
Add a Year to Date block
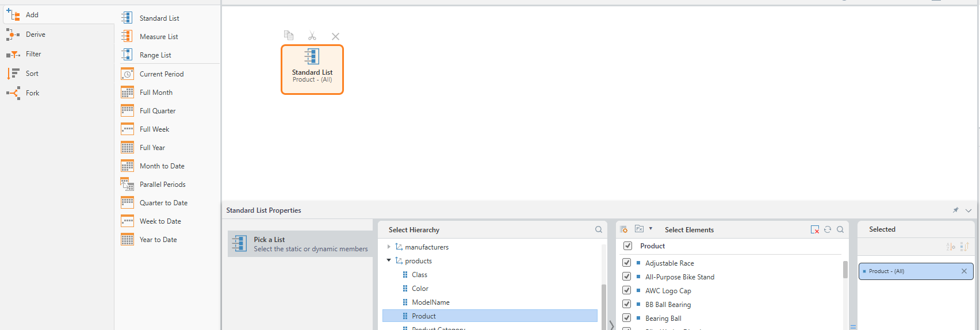[x=158, y=240]
